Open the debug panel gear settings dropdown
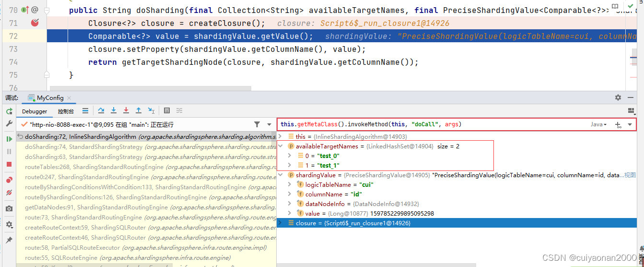This screenshot has height=267, width=644. click(x=9, y=224)
